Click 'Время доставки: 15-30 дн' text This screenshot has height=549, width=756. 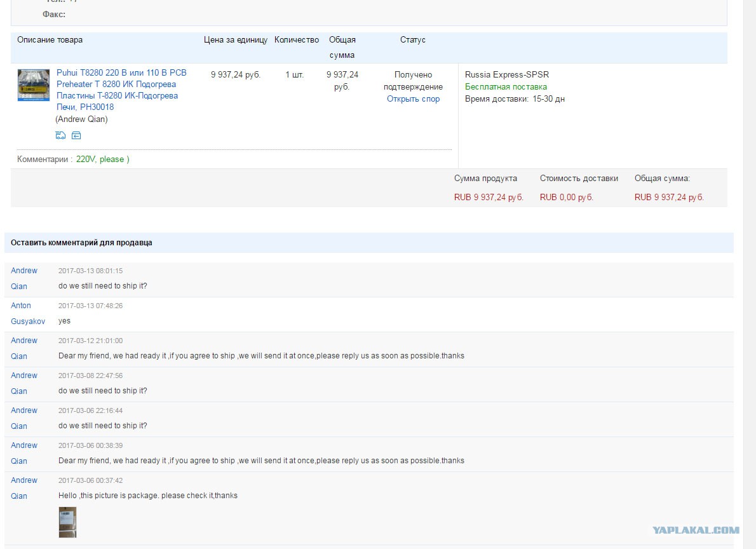pos(515,99)
